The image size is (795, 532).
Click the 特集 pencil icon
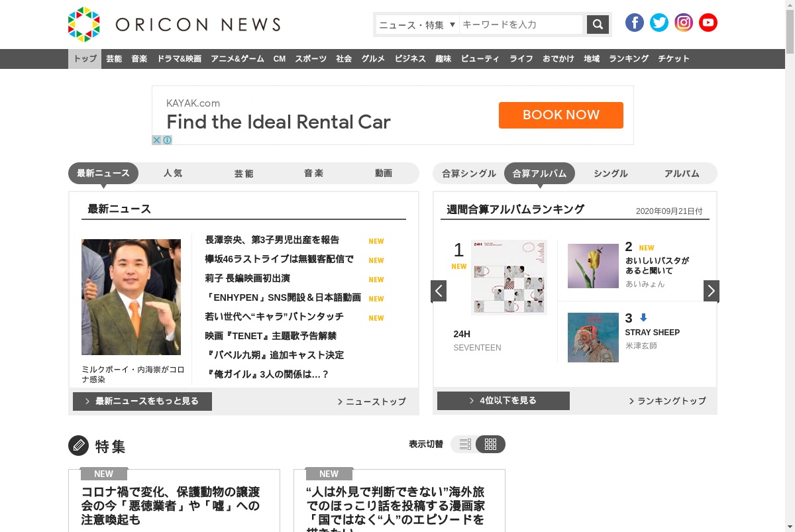coord(78,445)
